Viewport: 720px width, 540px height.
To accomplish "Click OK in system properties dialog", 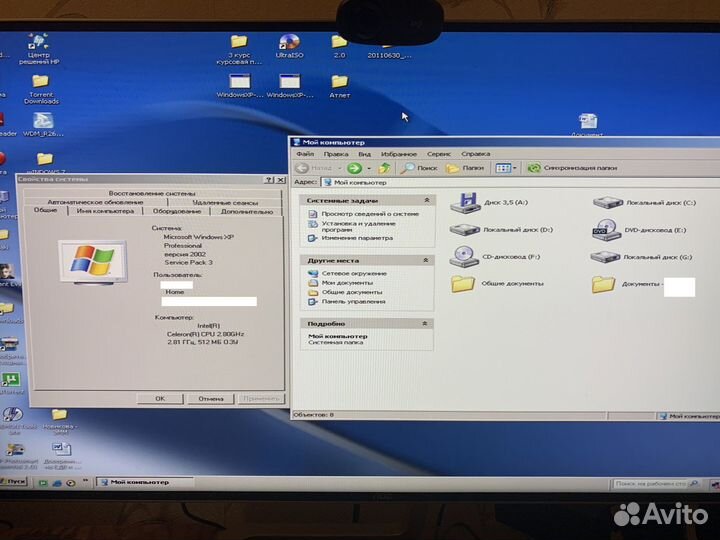I will [x=160, y=399].
